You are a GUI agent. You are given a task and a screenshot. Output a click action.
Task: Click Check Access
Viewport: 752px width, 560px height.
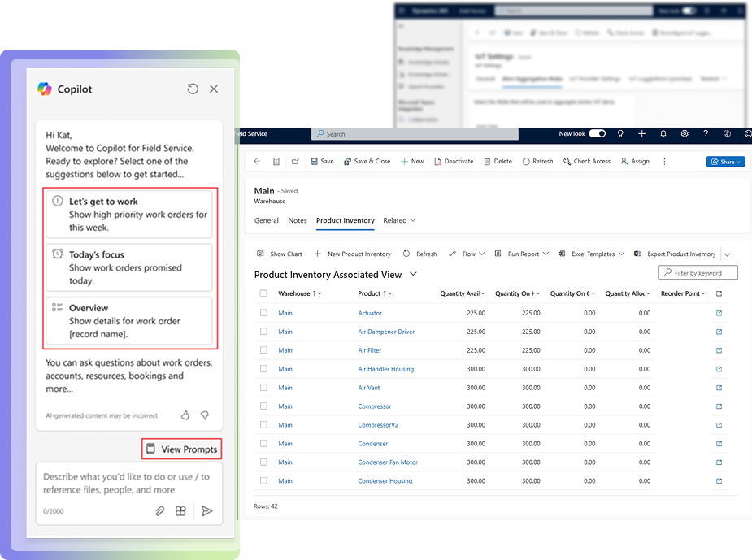pos(587,162)
